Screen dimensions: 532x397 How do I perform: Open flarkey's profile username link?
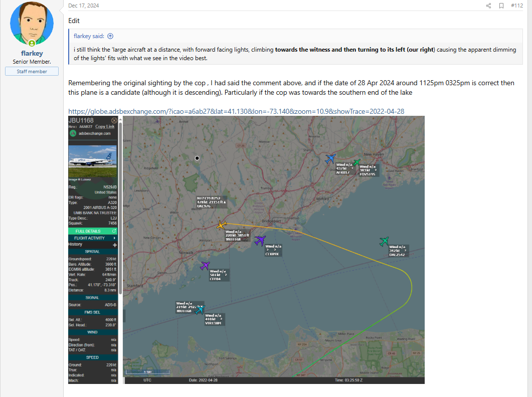coord(32,53)
